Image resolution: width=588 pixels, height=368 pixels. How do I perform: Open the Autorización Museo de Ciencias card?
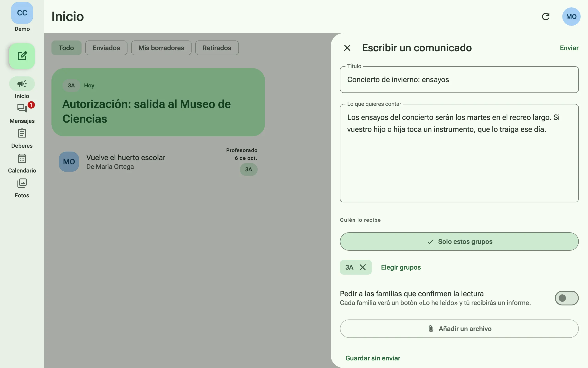[x=158, y=102]
